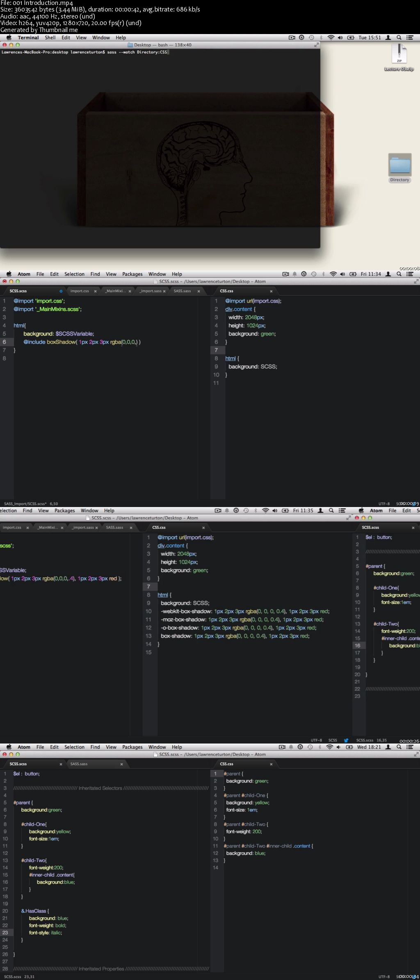The height and width of the screenshot is (980, 420).
Task: Click the modified dot on SCSS.scss tab
Action: click(61, 291)
